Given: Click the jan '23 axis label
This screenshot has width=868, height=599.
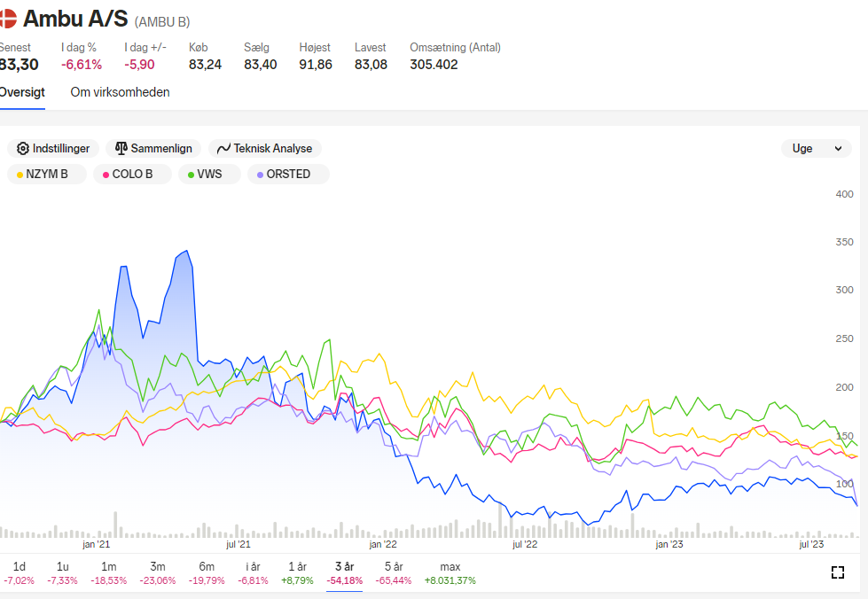Looking at the screenshot, I should coord(669,544).
